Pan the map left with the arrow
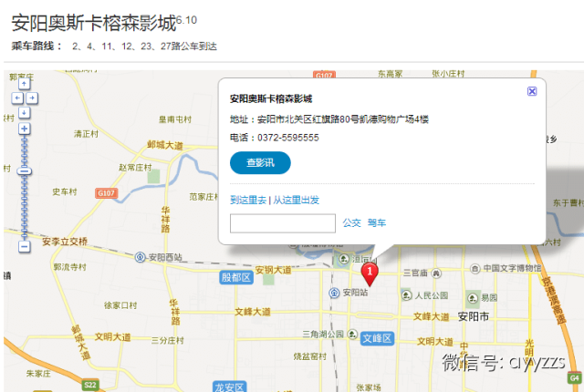The height and width of the screenshot is (392, 584). (x=17, y=98)
